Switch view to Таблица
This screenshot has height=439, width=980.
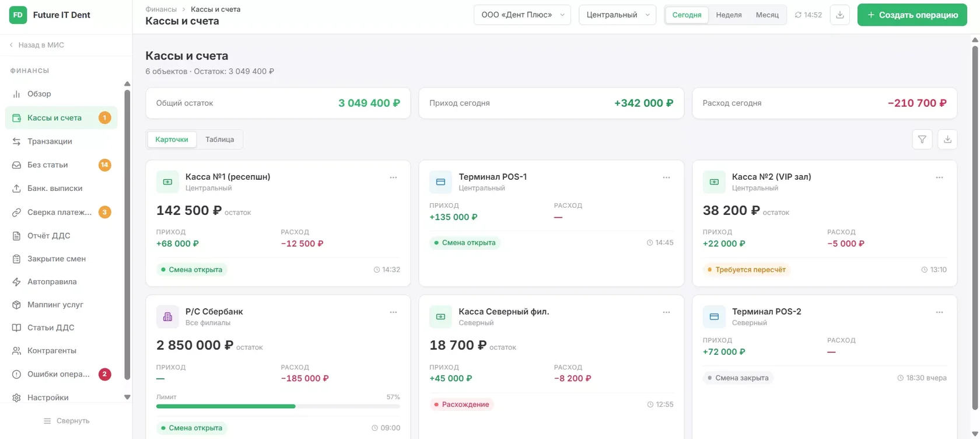(x=219, y=140)
